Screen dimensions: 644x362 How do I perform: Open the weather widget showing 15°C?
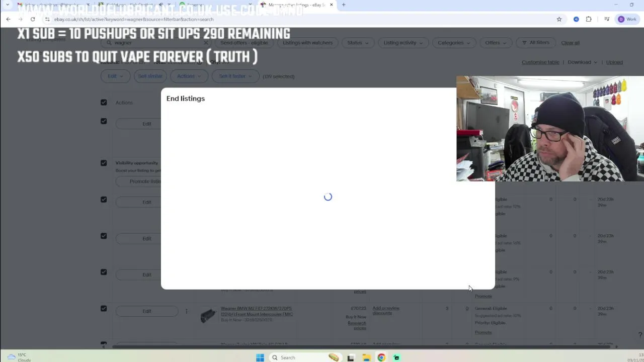click(19, 357)
